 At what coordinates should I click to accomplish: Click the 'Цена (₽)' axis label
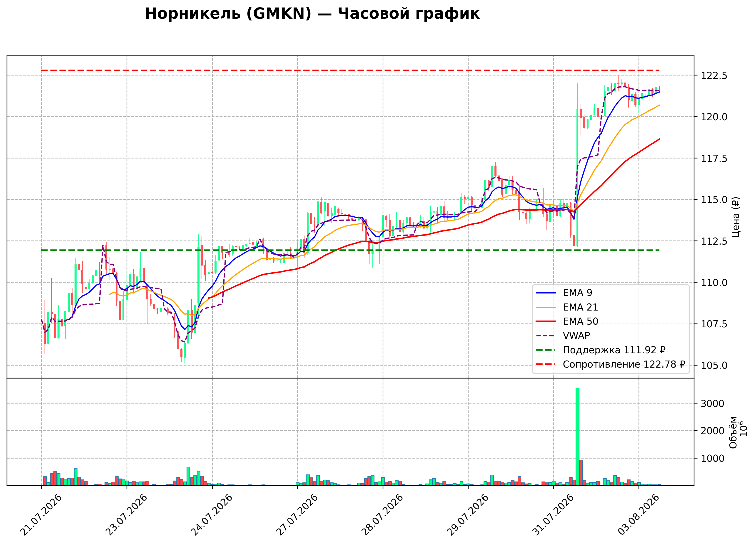(736, 217)
